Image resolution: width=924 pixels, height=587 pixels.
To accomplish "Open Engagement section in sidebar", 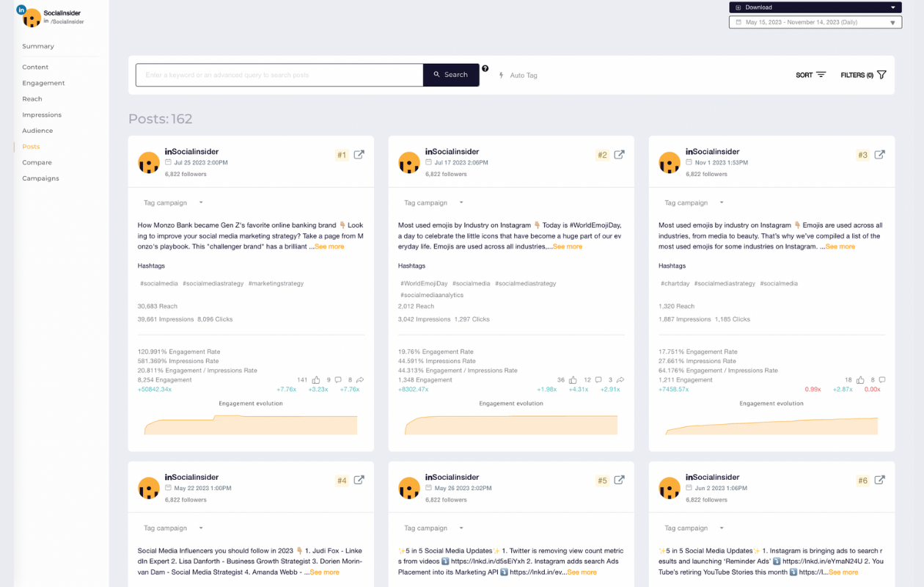I will point(43,83).
